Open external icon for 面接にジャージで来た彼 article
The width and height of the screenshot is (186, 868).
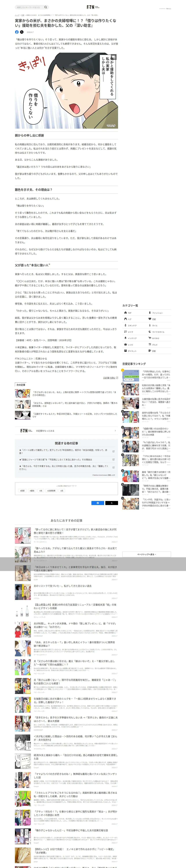[x=113, y=459]
